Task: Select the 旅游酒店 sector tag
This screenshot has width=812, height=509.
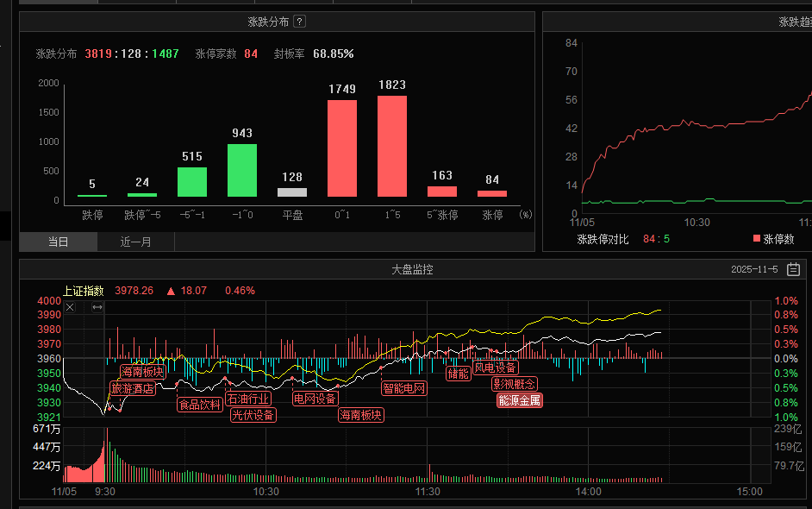Action: (133, 388)
